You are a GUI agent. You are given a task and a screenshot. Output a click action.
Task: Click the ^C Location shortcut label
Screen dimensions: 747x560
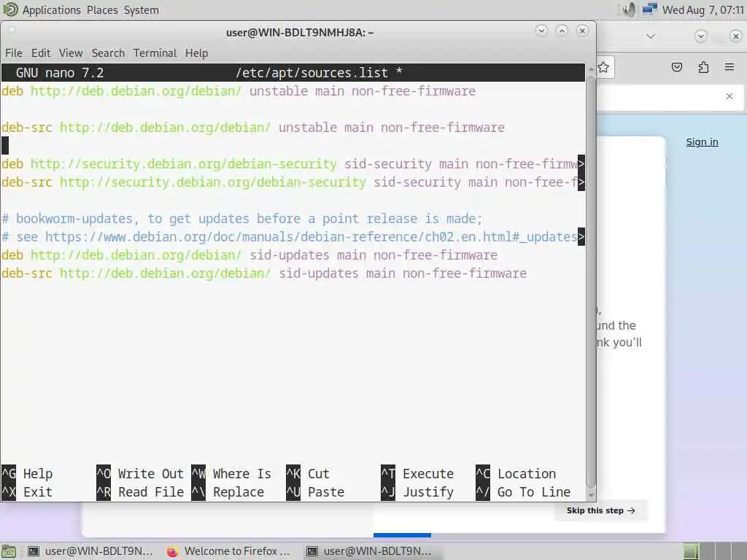(516, 474)
